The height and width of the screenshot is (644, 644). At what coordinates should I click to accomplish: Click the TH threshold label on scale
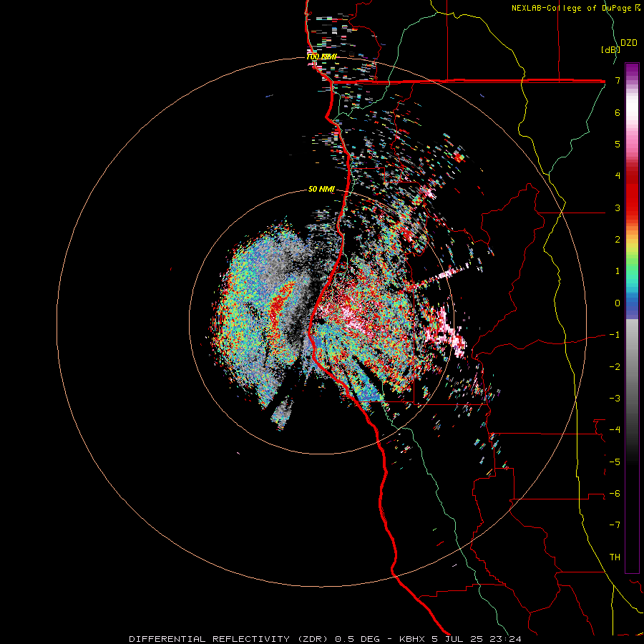pos(615,557)
